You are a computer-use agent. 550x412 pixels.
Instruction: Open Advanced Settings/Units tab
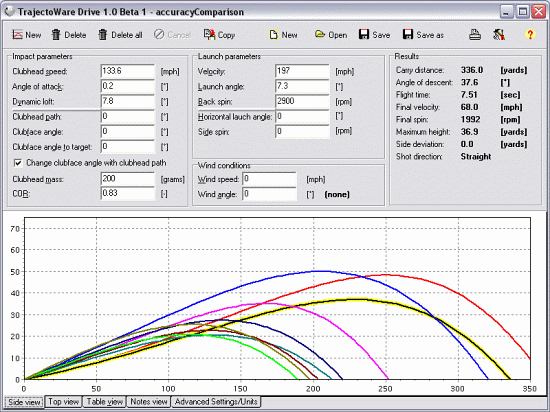[216, 401]
